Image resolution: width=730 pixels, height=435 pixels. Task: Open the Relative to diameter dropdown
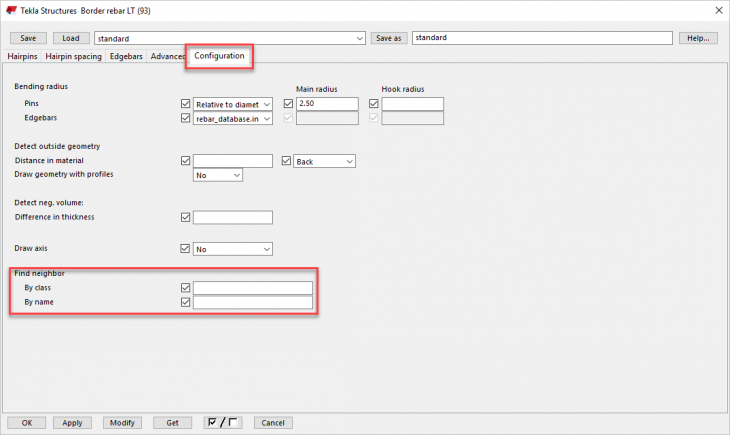coord(233,104)
